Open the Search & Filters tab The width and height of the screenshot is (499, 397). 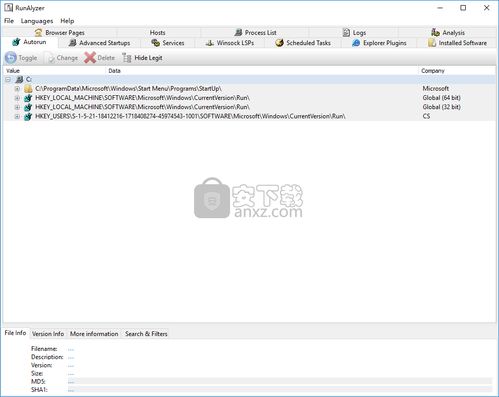[146, 334]
